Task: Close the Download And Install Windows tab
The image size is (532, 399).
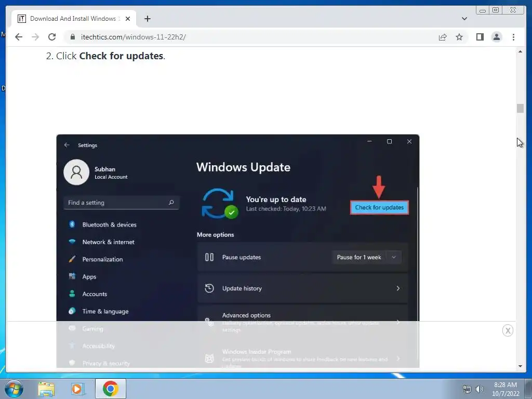Action: (128, 19)
